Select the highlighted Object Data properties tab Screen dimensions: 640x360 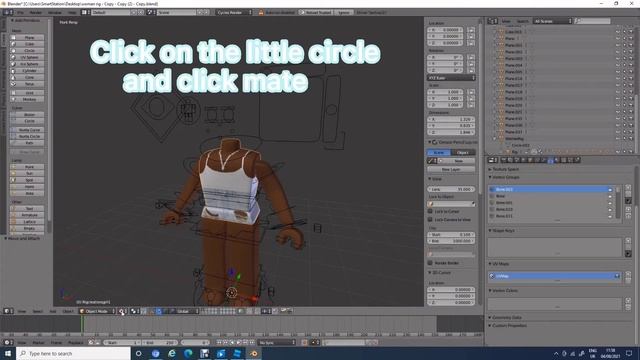tap(550, 160)
